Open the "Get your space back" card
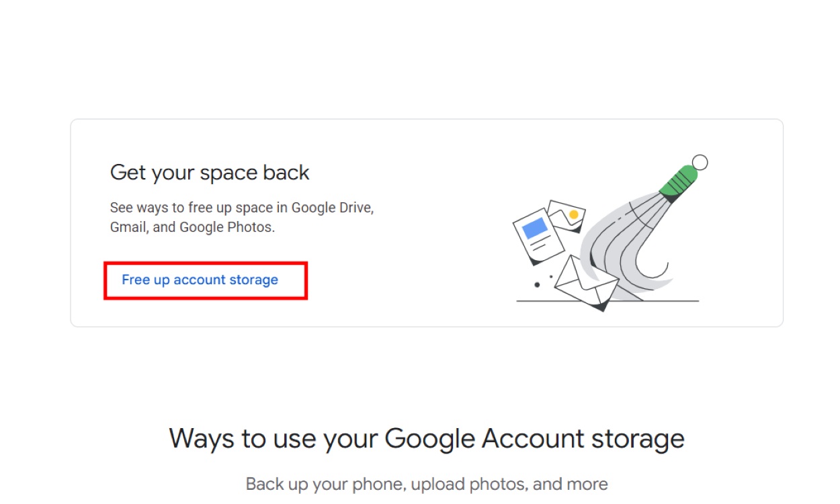The width and height of the screenshot is (840, 504). coord(426,222)
